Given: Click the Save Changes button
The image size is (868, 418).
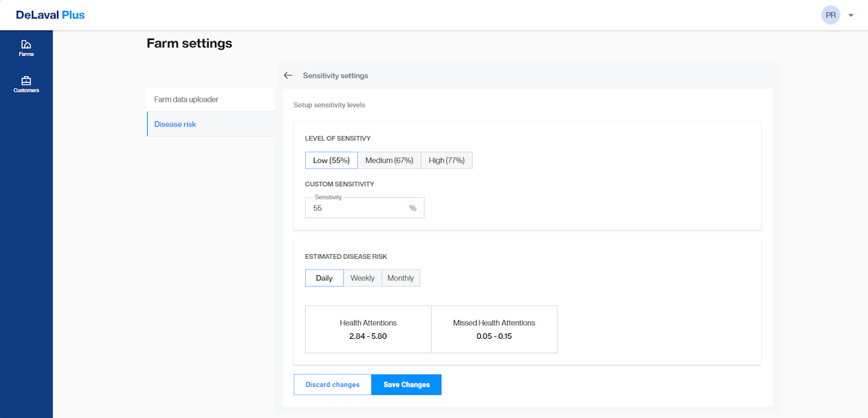Looking at the screenshot, I should pos(406,385).
